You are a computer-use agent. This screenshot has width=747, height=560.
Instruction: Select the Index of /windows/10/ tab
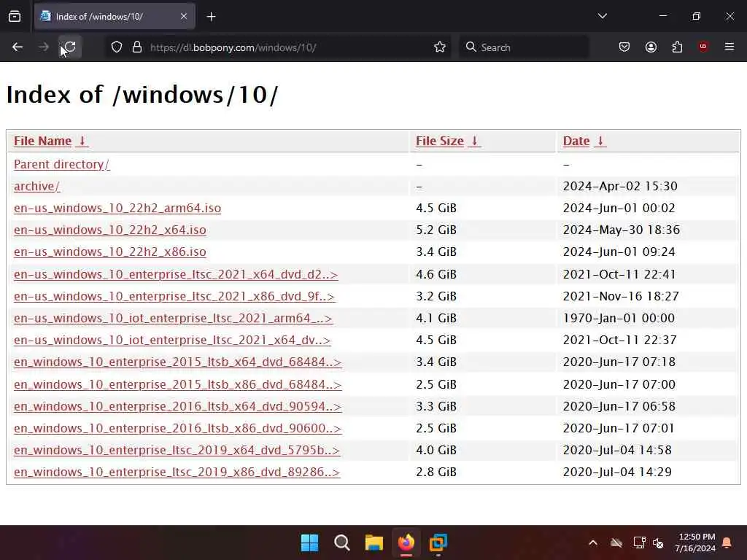pyautogui.click(x=115, y=17)
